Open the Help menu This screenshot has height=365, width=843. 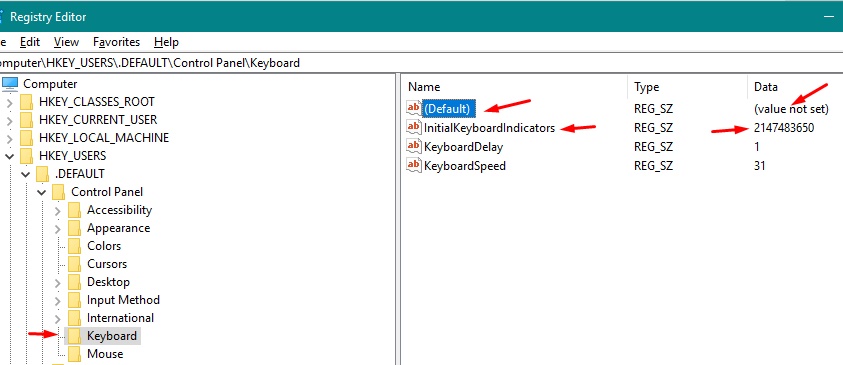(166, 42)
